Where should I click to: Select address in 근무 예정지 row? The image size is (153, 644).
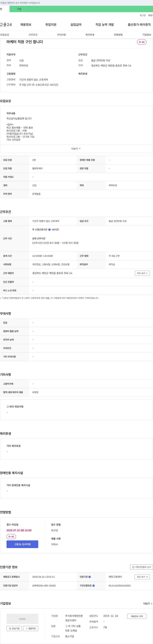52,273
